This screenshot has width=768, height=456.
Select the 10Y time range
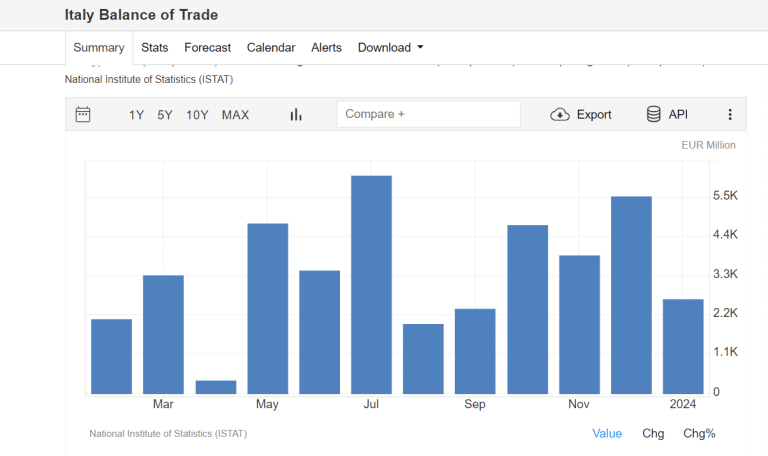[197, 115]
